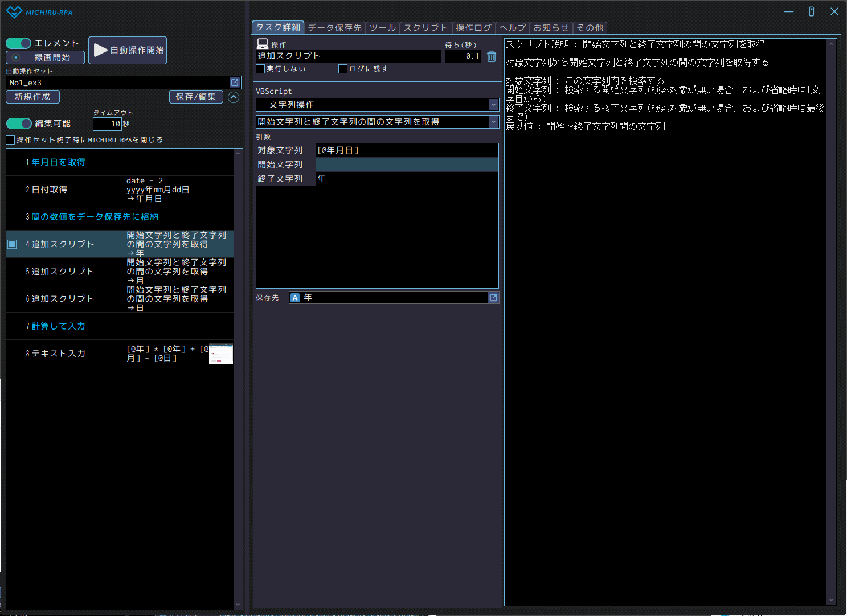Expand the 開始文字列と終了文字列 script dropdown
The image size is (847, 616).
[493, 122]
